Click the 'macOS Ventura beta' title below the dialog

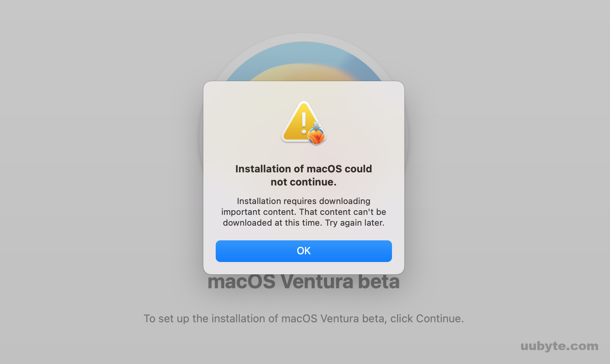[x=303, y=282]
